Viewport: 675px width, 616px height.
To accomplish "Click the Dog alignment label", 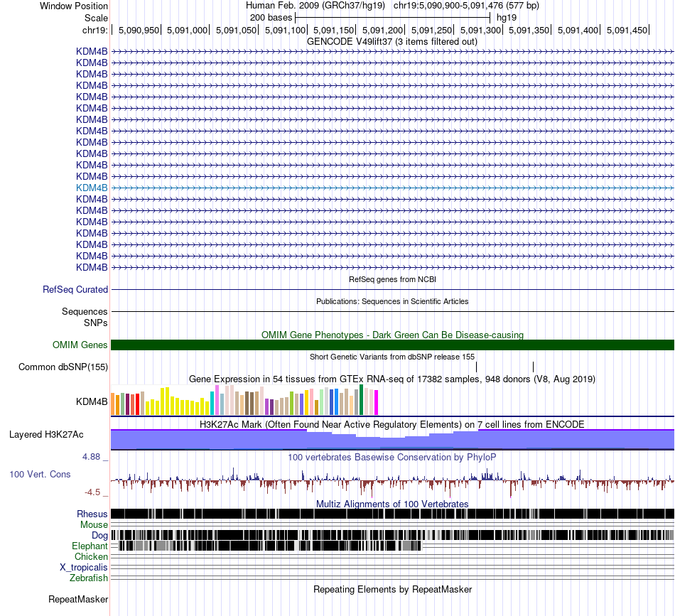I will [x=99, y=535].
